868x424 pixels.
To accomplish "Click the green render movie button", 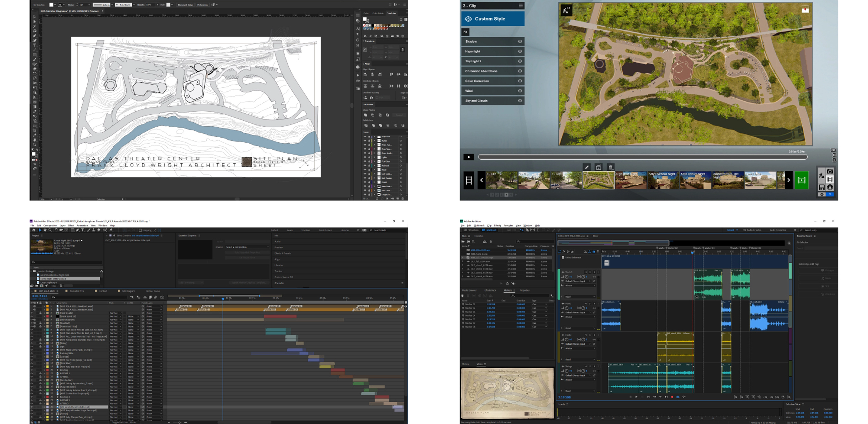I will coord(802,180).
